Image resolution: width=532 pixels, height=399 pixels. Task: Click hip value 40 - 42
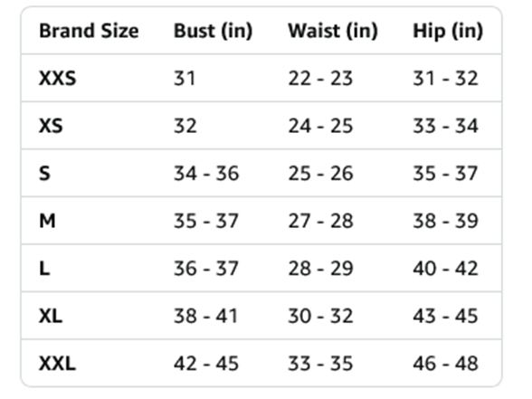[x=445, y=269]
